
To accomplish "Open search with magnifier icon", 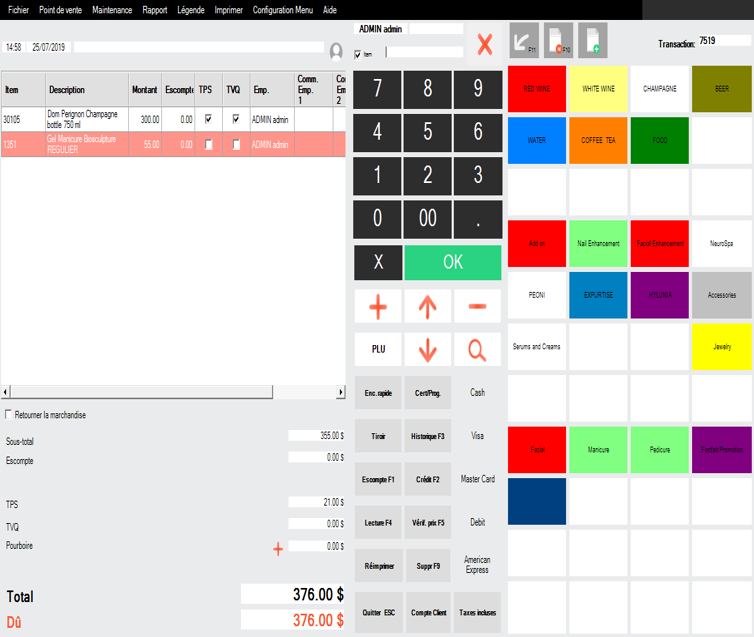I will coord(478,350).
